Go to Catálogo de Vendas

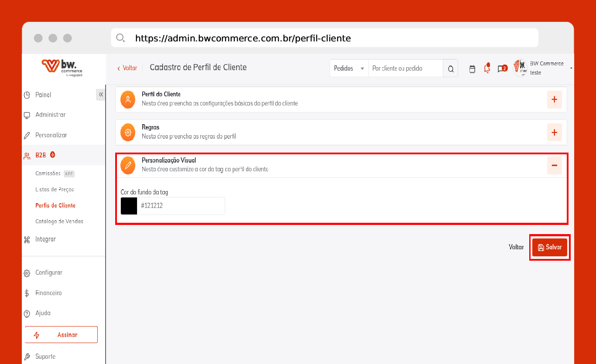[59, 221]
